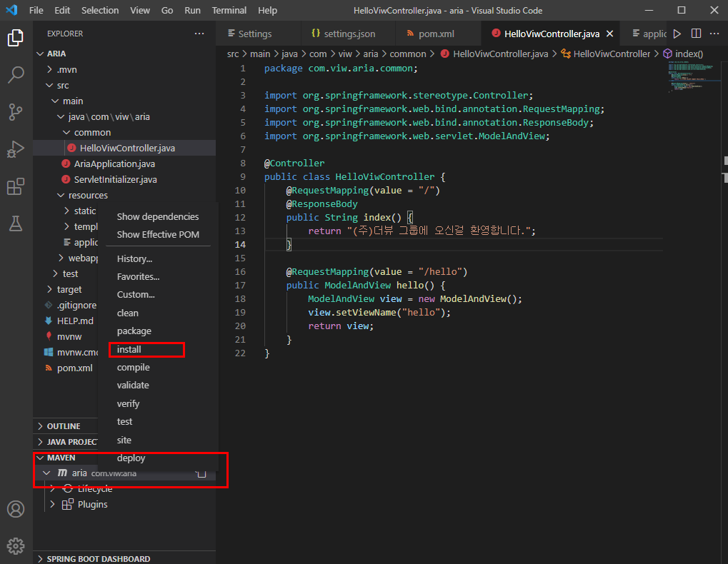Image resolution: width=728 pixels, height=564 pixels.
Task: Place cursor on line number 14
Action: click(240, 244)
